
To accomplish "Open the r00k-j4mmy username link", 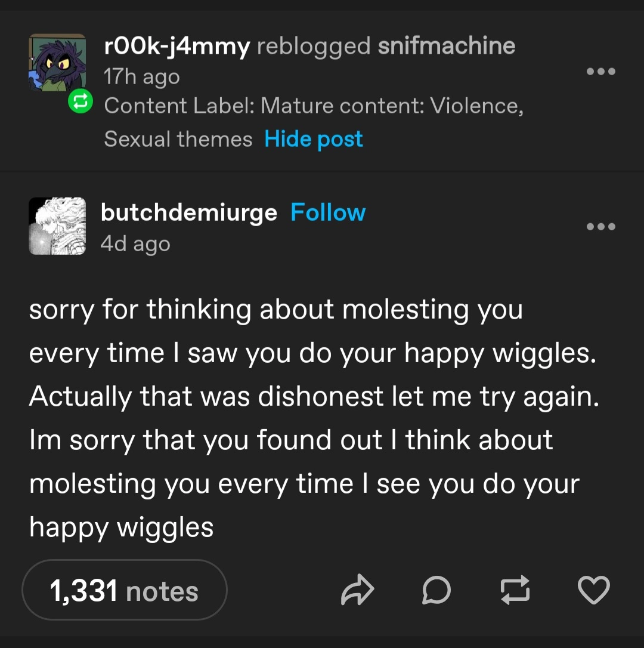I will pyautogui.click(x=177, y=46).
